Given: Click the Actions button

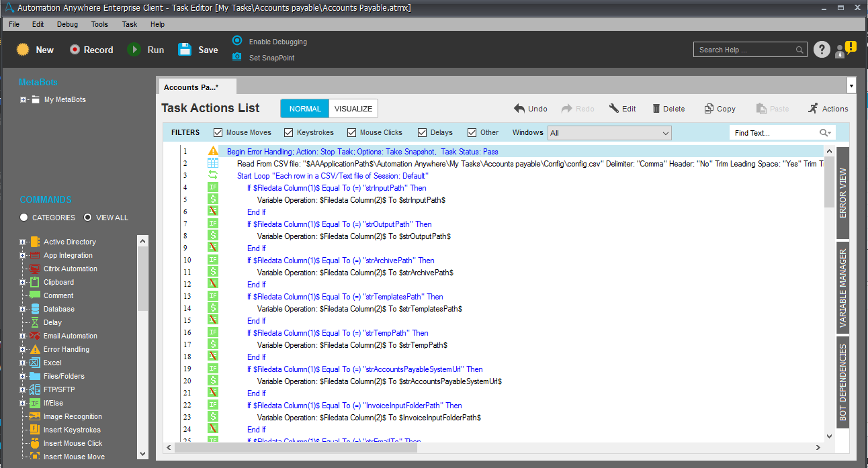Looking at the screenshot, I should pyautogui.click(x=828, y=109).
